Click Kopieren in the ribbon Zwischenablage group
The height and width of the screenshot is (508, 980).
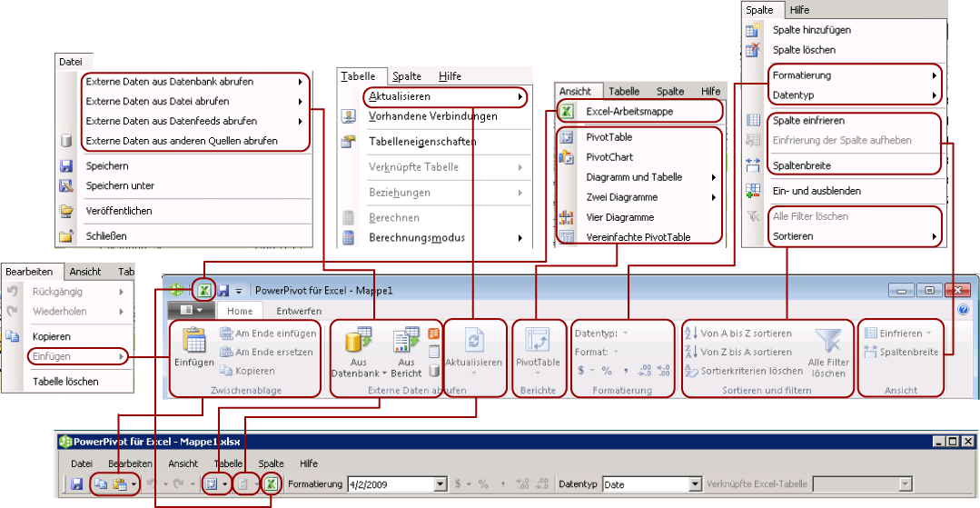[247, 371]
